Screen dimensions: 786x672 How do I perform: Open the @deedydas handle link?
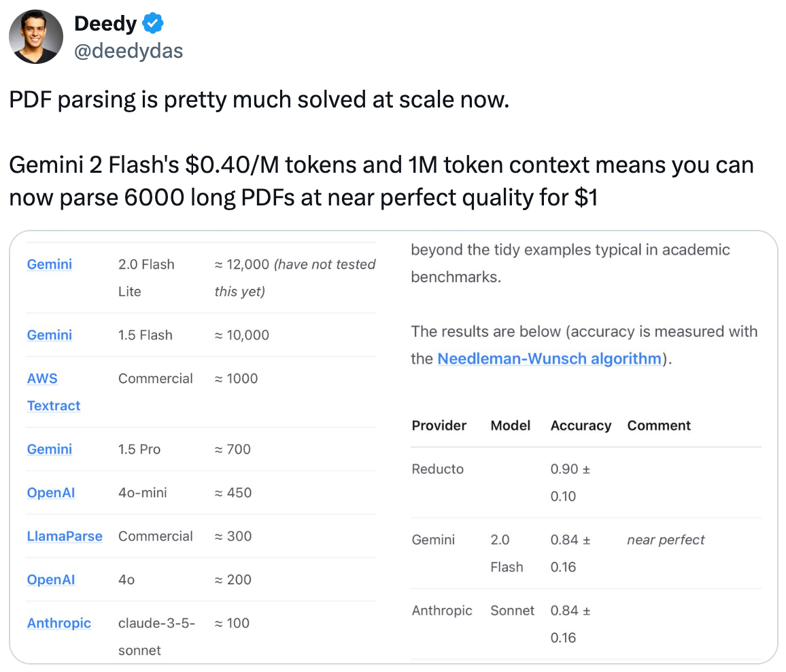pos(129,51)
